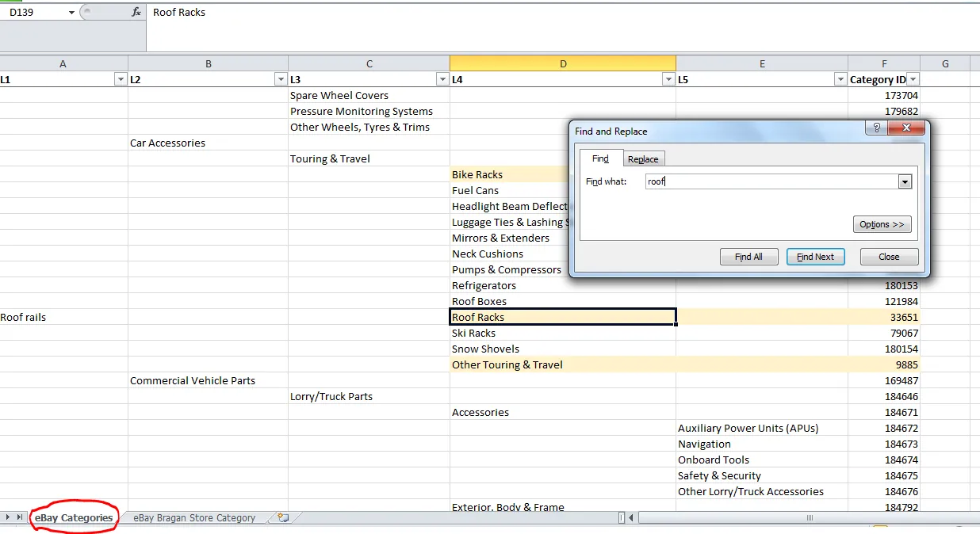The height and width of the screenshot is (534, 980).
Task: Select column D header
Action: tap(563, 63)
